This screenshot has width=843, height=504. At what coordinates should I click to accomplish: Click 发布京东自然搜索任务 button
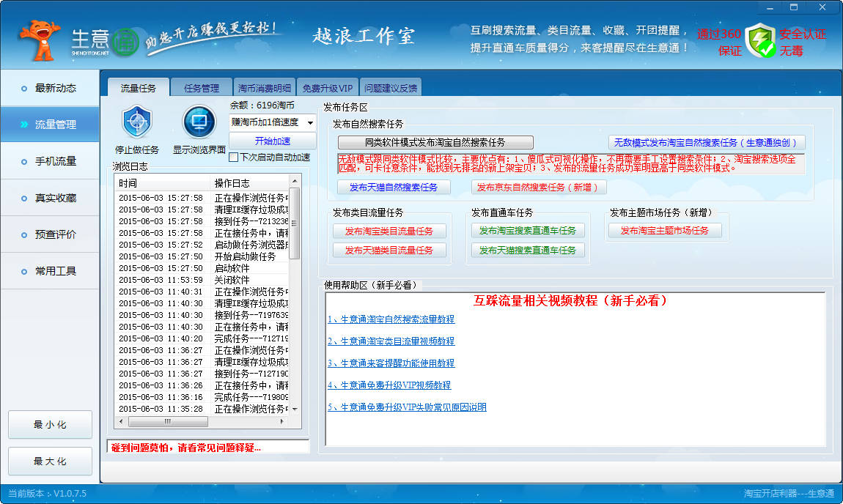coord(539,187)
